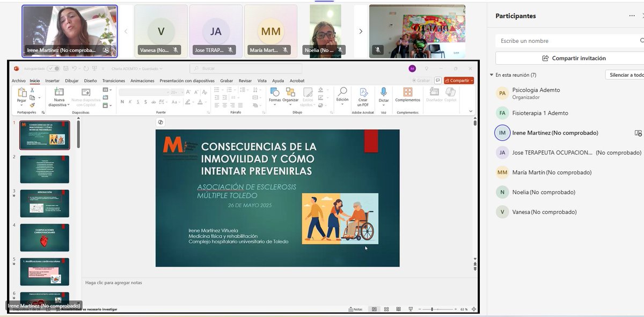The image size is (644, 317).
Task: Open Presentación con diapositivas tab
Action: click(x=187, y=80)
